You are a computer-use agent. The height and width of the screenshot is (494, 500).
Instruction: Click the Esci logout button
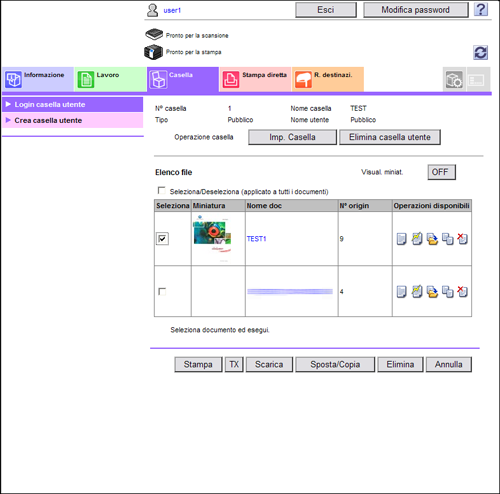tap(326, 10)
